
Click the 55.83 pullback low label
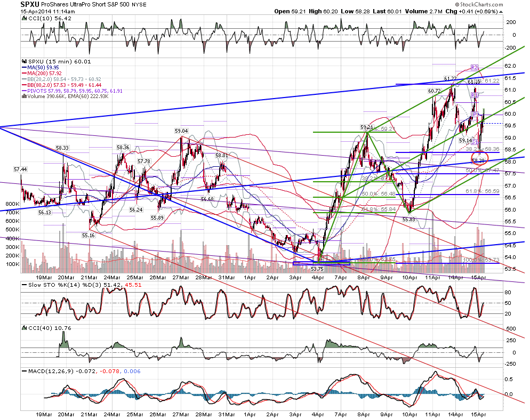pos(408,219)
